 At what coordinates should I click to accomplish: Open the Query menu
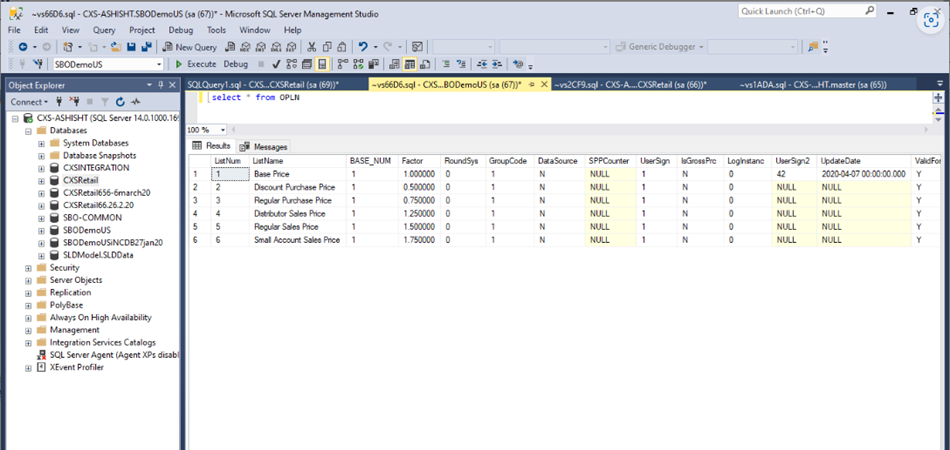[104, 30]
